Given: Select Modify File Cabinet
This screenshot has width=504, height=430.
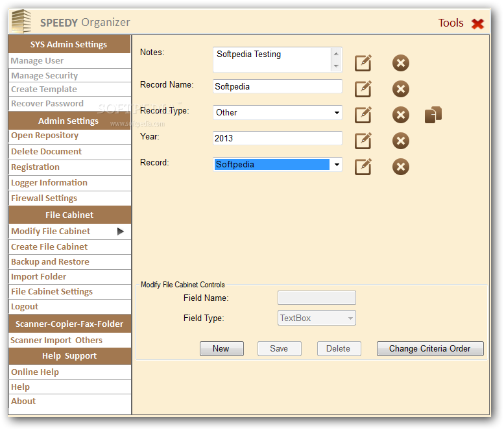Looking at the screenshot, I should 70,232.
